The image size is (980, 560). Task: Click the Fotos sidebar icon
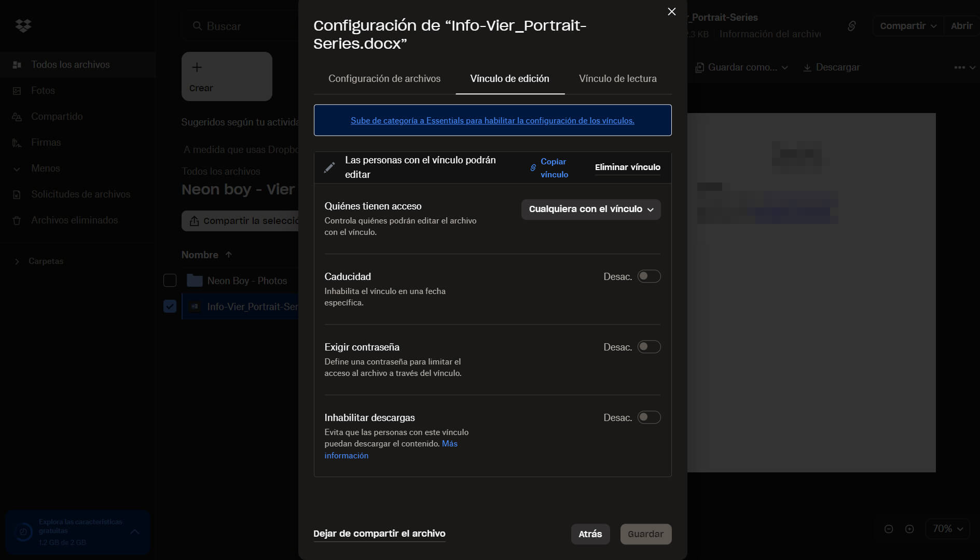click(17, 91)
